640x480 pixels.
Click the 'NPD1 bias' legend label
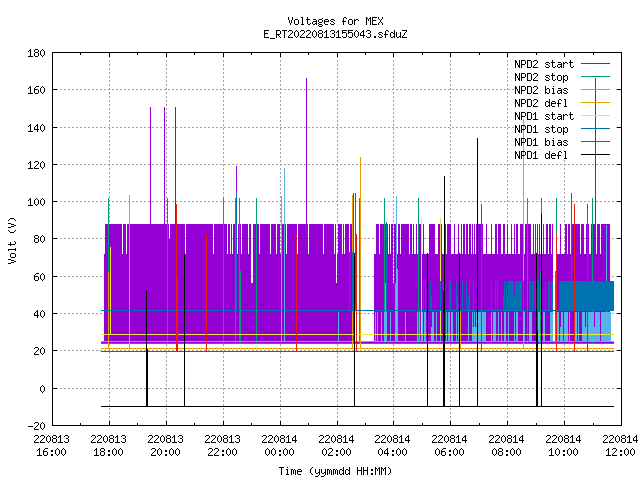click(541, 142)
